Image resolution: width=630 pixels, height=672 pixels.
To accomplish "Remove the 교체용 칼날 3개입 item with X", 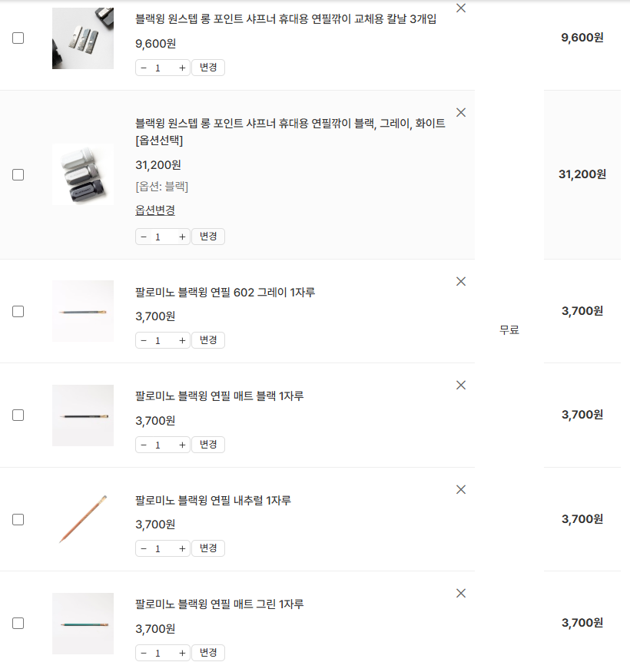I will tap(461, 8).
